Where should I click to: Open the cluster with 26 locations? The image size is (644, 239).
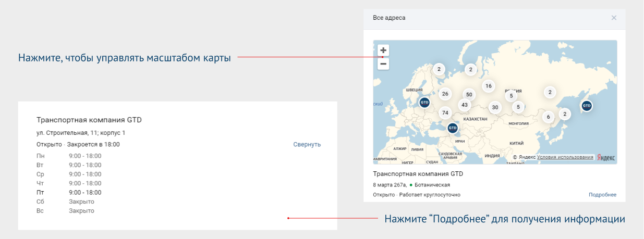pyautogui.click(x=445, y=94)
